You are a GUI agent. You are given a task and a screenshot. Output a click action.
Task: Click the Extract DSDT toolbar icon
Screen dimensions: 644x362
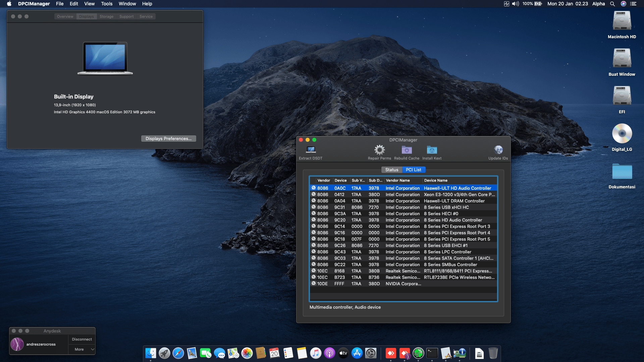(x=311, y=150)
